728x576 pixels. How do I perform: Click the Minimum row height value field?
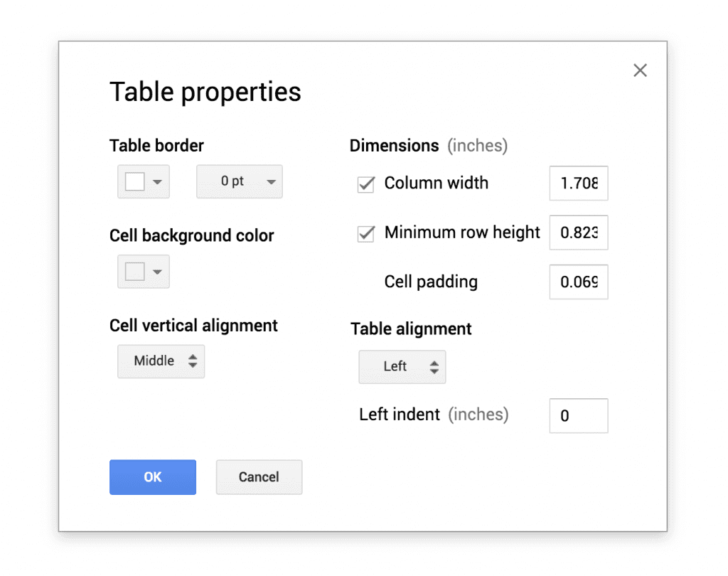[x=578, y=233]
